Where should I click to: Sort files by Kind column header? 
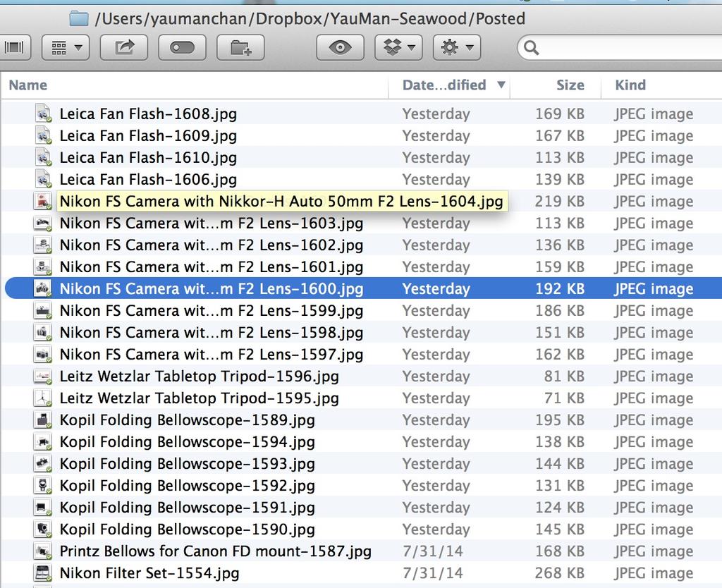coord(630,85)
